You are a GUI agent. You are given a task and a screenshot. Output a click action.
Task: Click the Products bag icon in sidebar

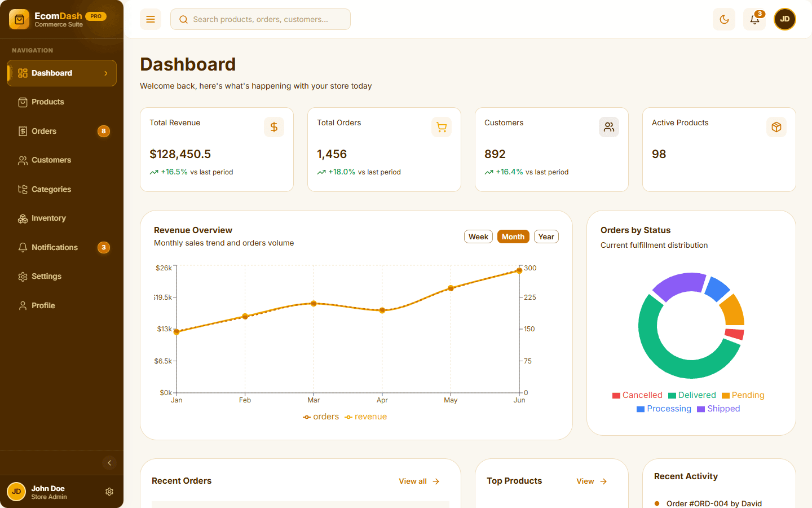[x=23, y=102]
